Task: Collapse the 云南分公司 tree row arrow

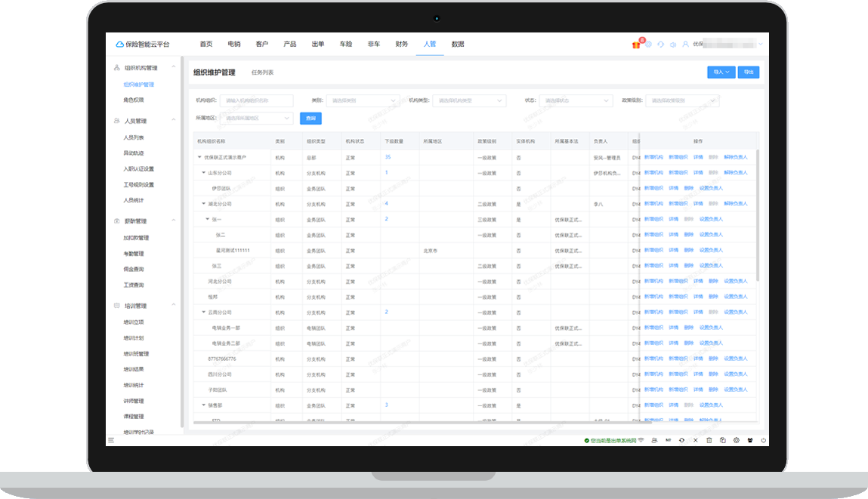Action: (x=203, y=313)
